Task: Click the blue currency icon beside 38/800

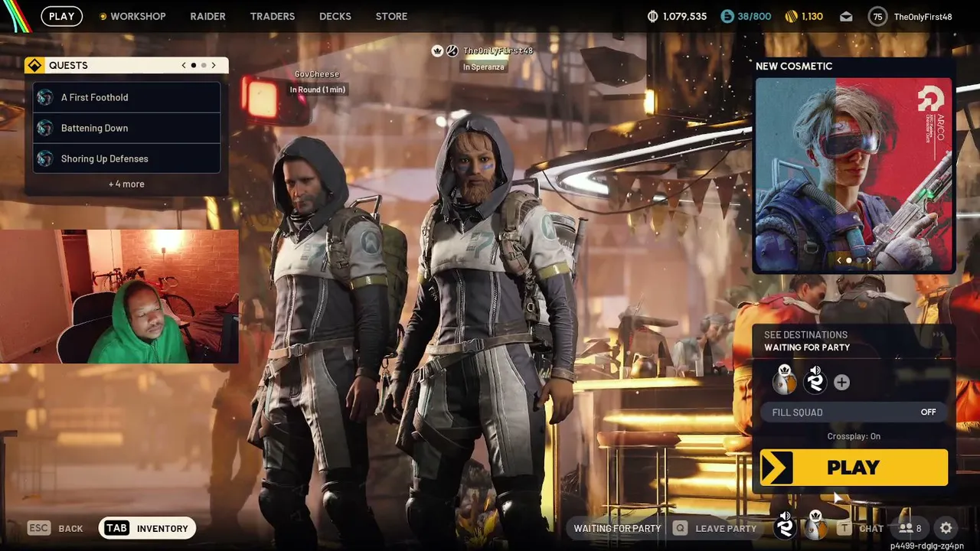Action: pyautogui.click(x=727, y=16)
